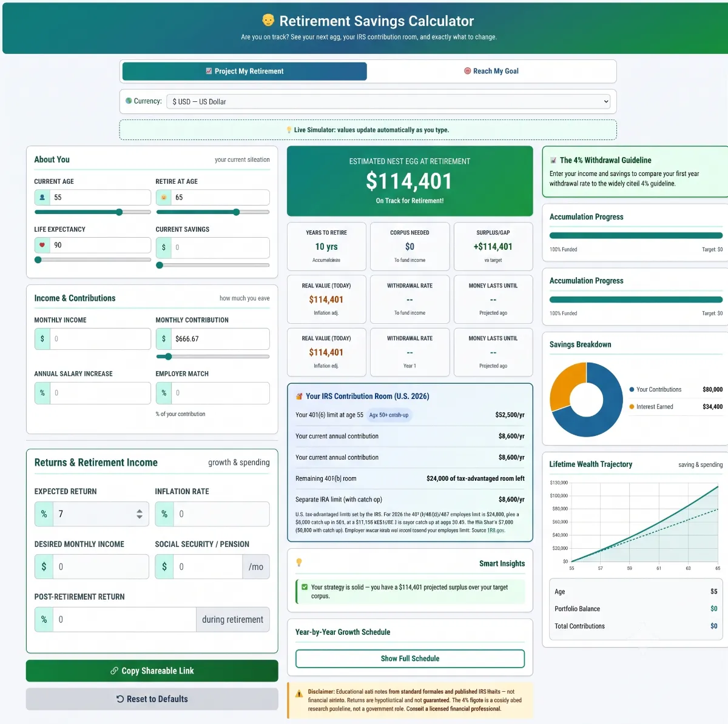Click the Life Expectancy slider
Image resolution: width=728 pixels, height=724 pixels.
[x=92, y=260]
